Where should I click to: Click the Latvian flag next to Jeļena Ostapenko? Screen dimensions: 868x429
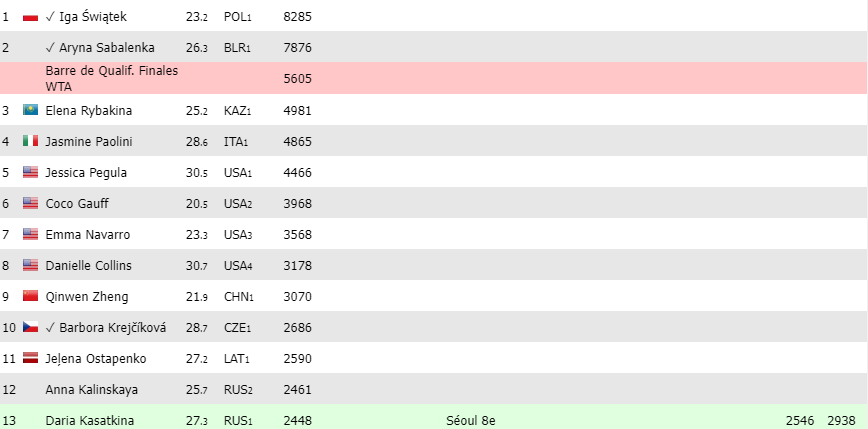30,358
